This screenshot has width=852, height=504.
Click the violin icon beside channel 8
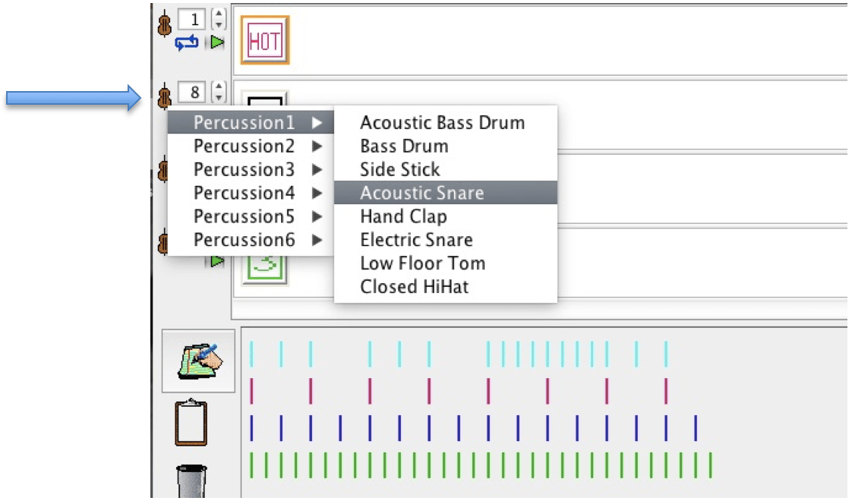[x=164, y=96]
